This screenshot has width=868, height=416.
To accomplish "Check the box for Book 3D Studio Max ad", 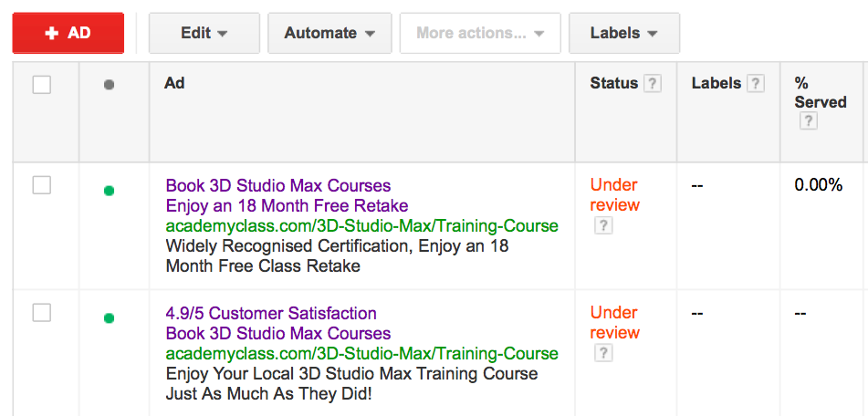I will pos(42,185).
